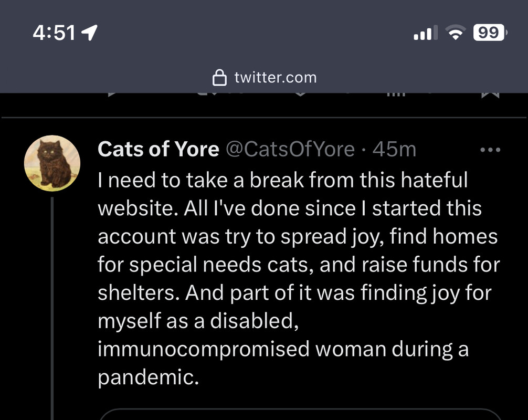The width and height of the screenshot is (528, 420).
Task: Tap the location arrow status icon
Action: point(90,33)
